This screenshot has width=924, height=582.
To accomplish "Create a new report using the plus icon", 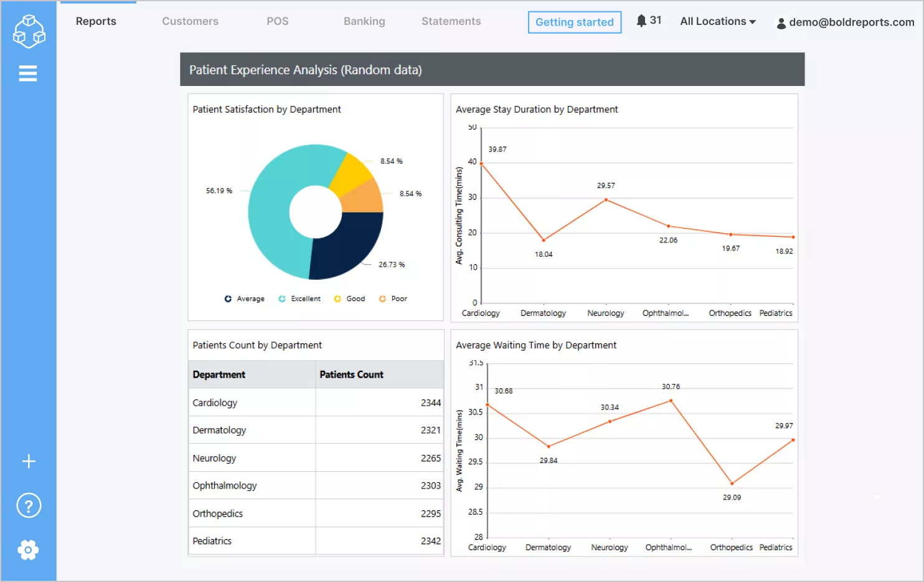I will 28,461.
